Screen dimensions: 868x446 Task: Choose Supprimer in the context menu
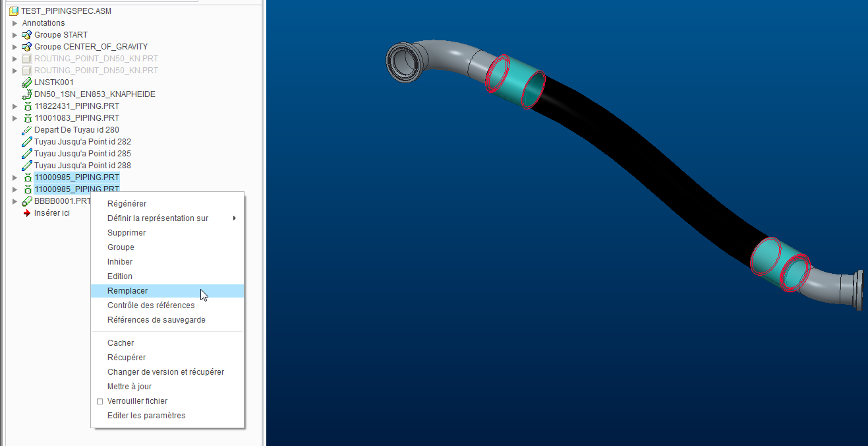[x=127, y=233]
